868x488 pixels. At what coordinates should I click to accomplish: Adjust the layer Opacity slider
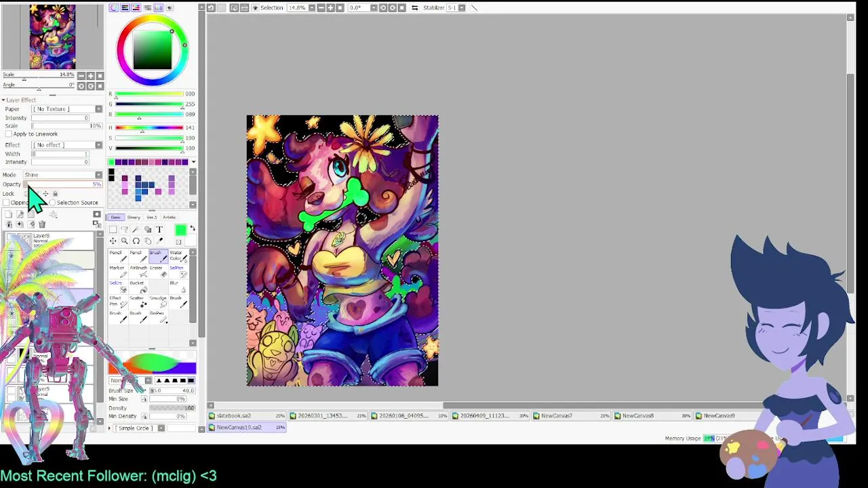[63, 184]
